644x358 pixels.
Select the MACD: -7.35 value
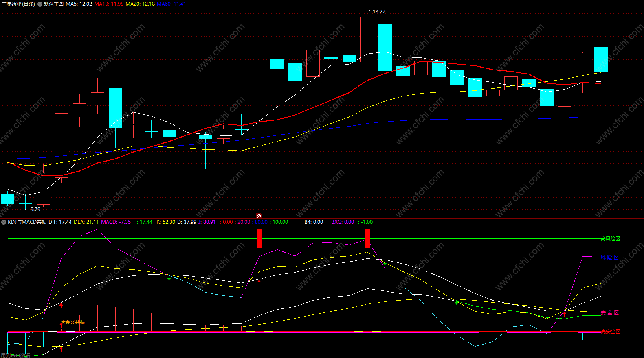coord(116,222)
